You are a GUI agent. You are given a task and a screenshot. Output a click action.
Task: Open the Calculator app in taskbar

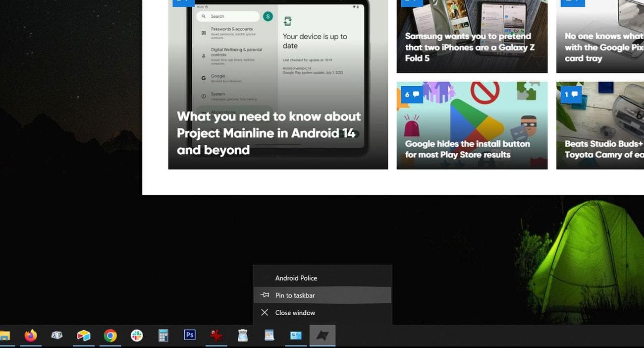click(163, 336)
